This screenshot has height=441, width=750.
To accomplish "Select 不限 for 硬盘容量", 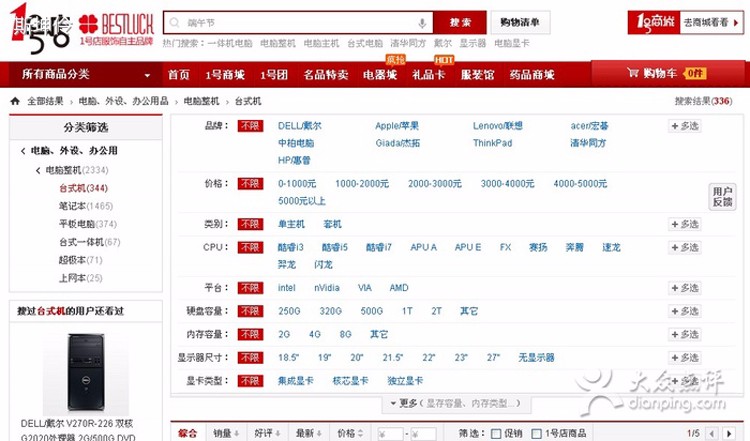I will [x=250, y=311].
